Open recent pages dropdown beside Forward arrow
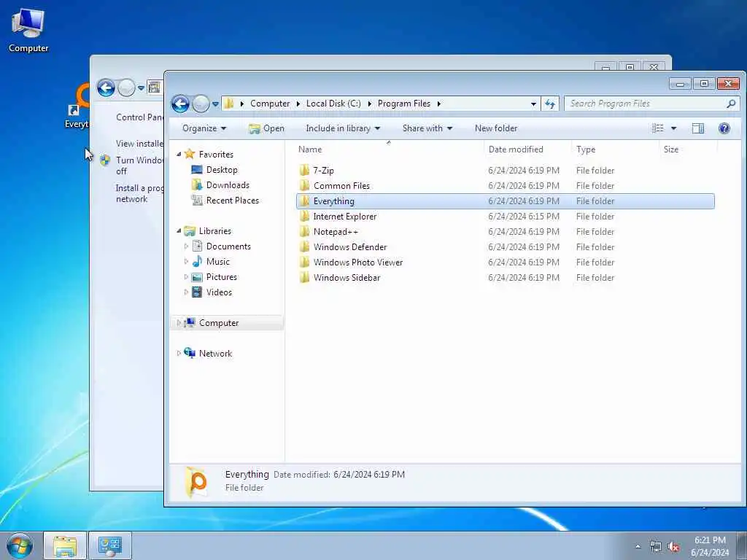The width and height of the screenshot is (747, 560). [x=215, y=104]
